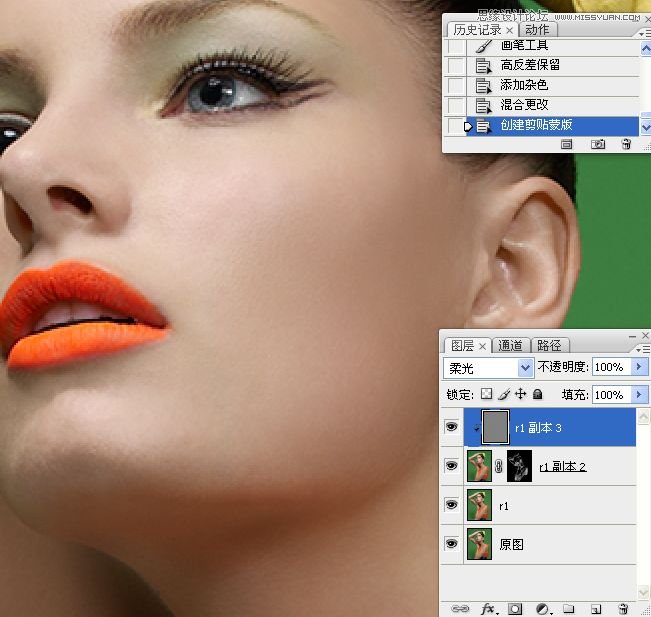
Task: Click the document icon beside 添加杂色
Action: tap(483, 86)
